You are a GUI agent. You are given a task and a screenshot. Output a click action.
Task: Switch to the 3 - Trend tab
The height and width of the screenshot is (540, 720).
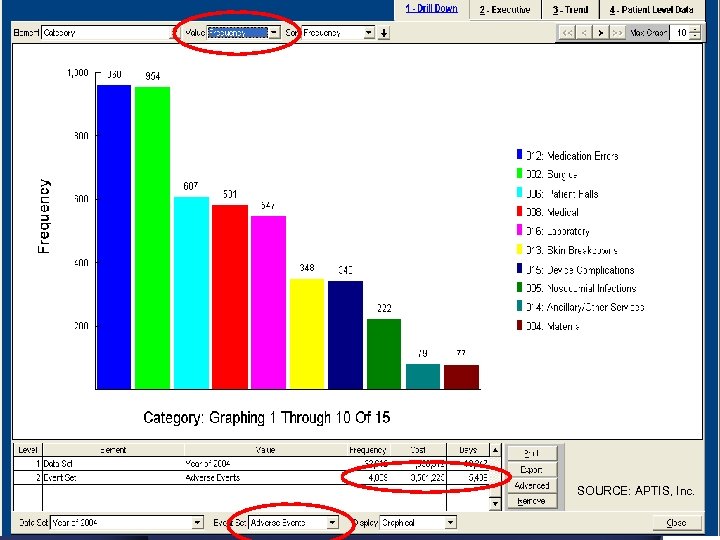pos(570,10)
